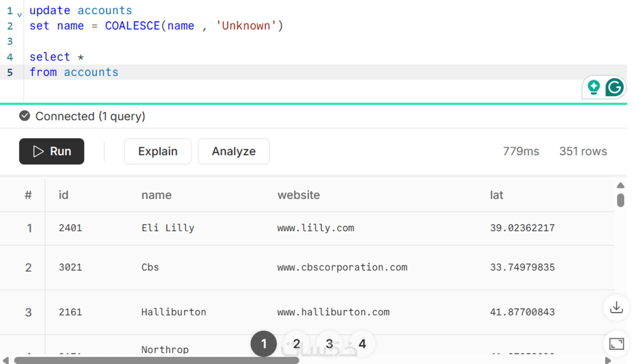639x364 pixels.
Task: Collapse the code fold arrow at line 1
Action: coord(20,15)
